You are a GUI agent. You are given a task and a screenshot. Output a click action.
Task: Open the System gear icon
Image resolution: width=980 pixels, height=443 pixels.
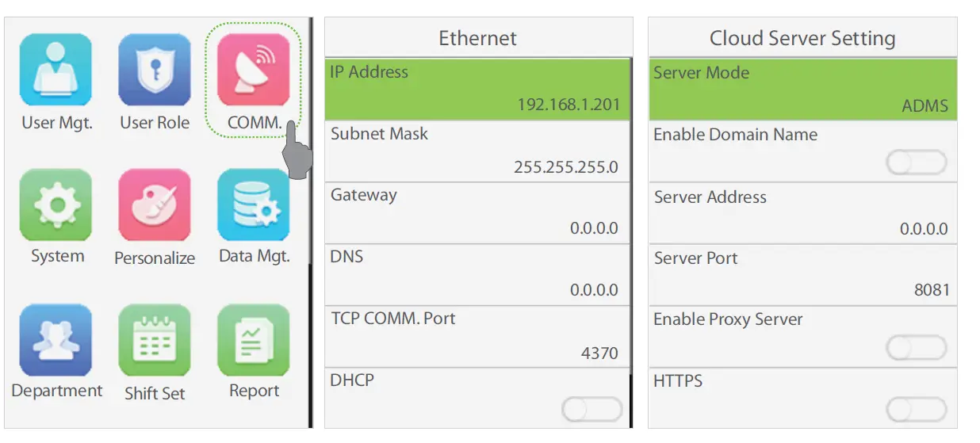click(56, 205)
